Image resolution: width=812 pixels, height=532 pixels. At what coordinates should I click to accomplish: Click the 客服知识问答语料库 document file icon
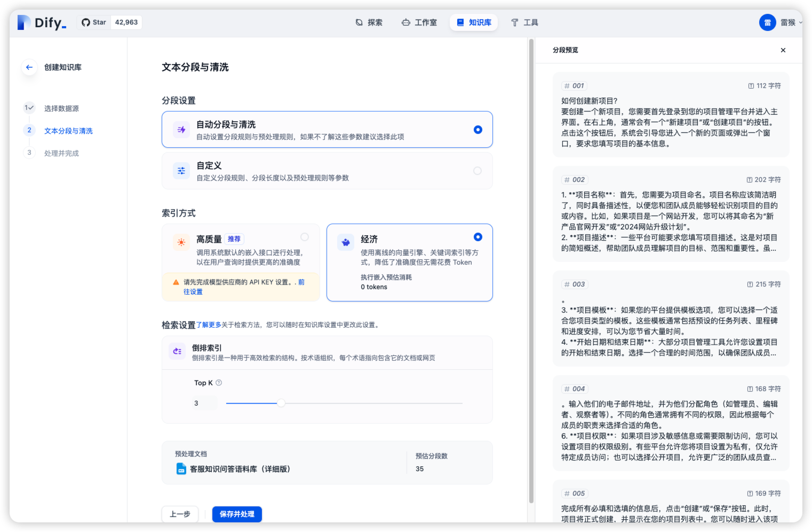click(181, 469)
